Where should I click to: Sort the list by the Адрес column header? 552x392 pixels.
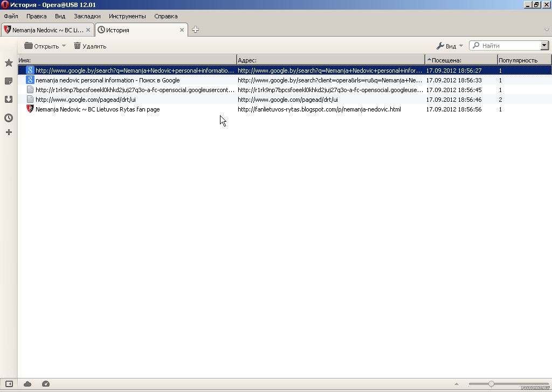point(331,60)
